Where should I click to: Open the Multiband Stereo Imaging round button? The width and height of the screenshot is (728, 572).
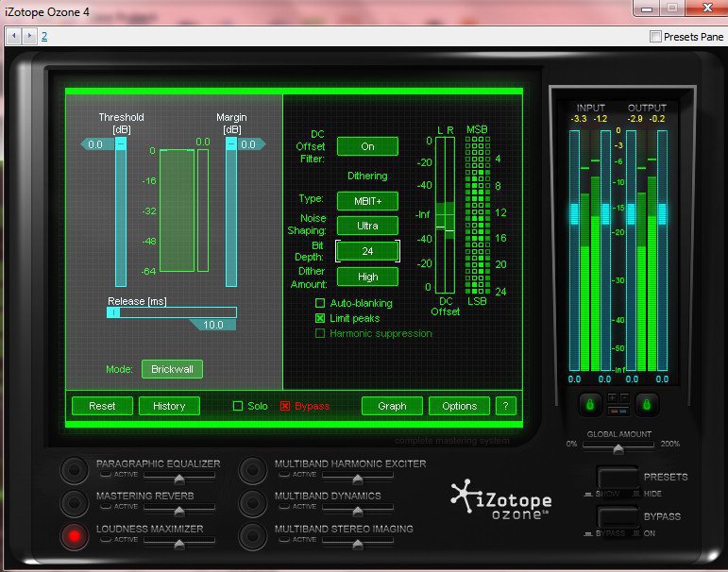(252, 536)
